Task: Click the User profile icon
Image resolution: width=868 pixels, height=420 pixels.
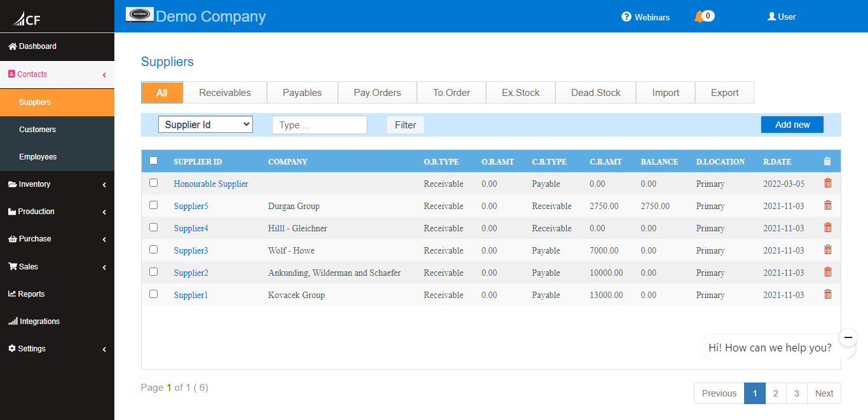Action: [x=771, y=17]
